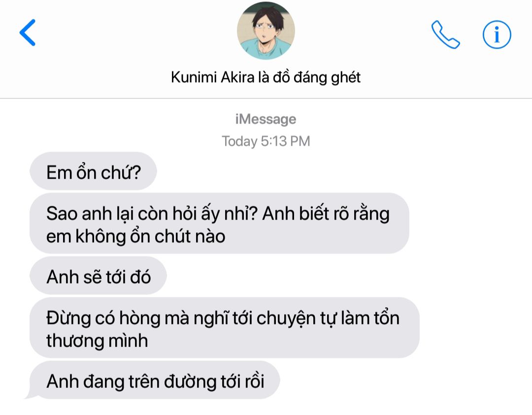Viewport: 532px width, 415px height.
Task: Start a call with the phone icon
Action: (445, 34)
